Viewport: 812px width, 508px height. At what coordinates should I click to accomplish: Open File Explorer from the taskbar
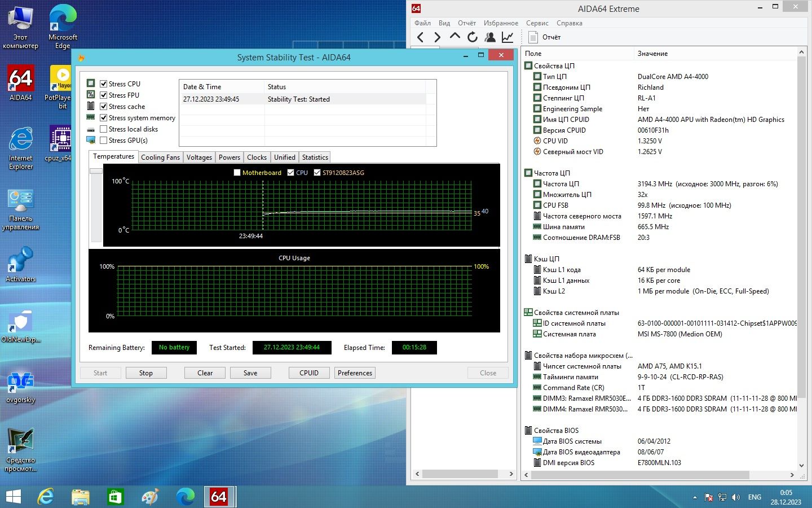(81, 497)
